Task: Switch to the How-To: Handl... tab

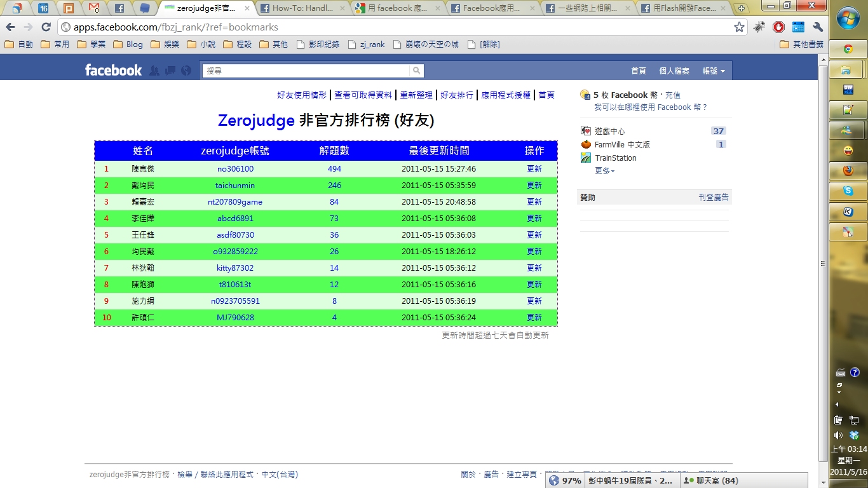Action: 302,8
